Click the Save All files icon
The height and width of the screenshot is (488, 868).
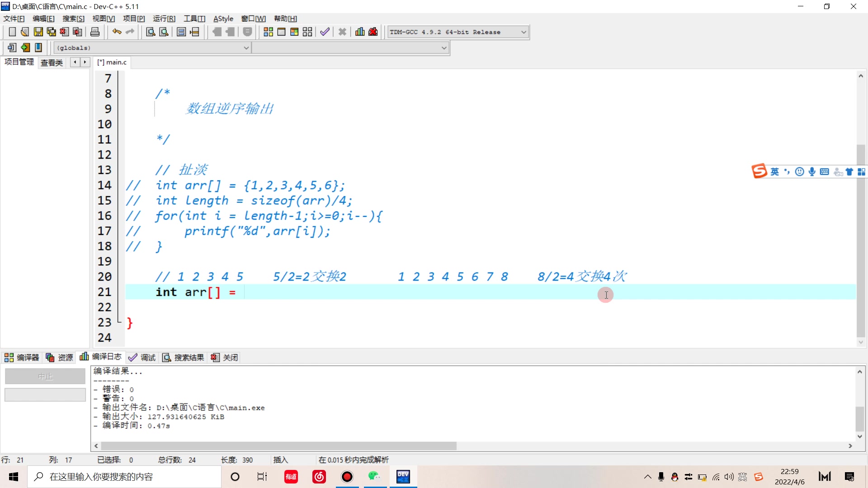tap(52, 32)
